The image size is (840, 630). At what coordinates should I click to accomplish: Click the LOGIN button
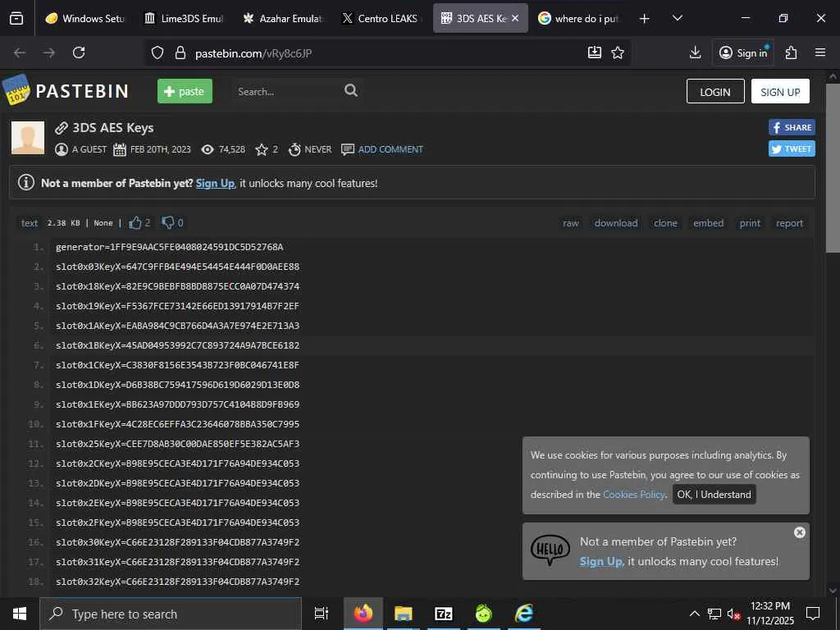click(x=715, y=92)
